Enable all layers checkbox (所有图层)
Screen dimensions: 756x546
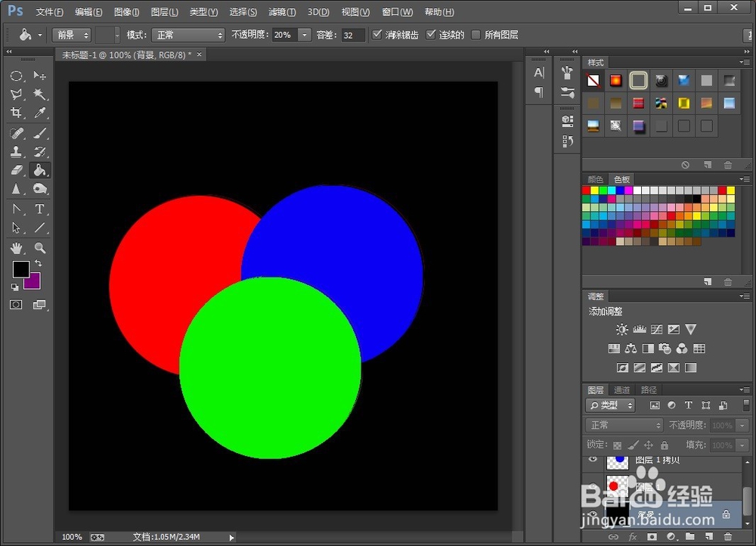[x=476, y=35]
